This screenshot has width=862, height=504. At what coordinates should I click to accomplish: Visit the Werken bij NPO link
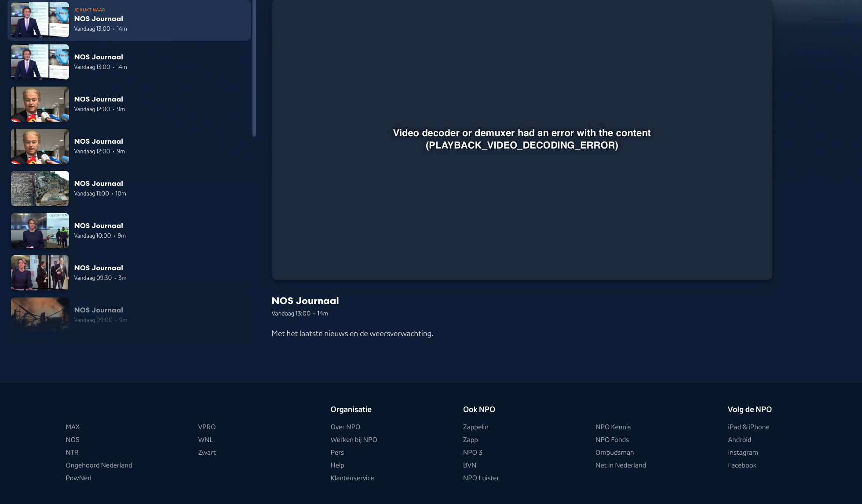(354, 440)
